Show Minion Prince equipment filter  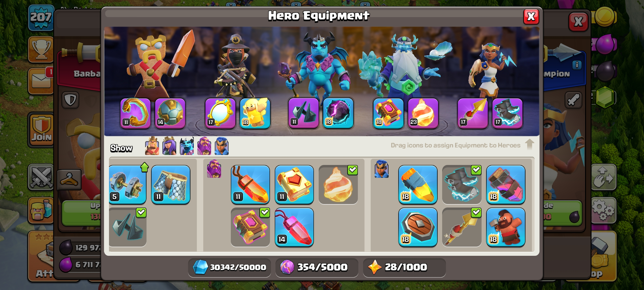tap(187, 146)
